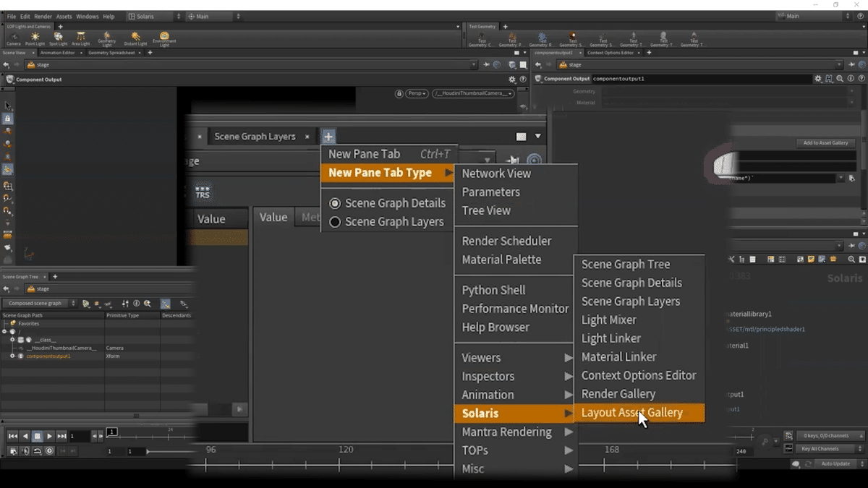Switch to the Context Options Editor tab
Screen dimensions: 868x488
610,53
